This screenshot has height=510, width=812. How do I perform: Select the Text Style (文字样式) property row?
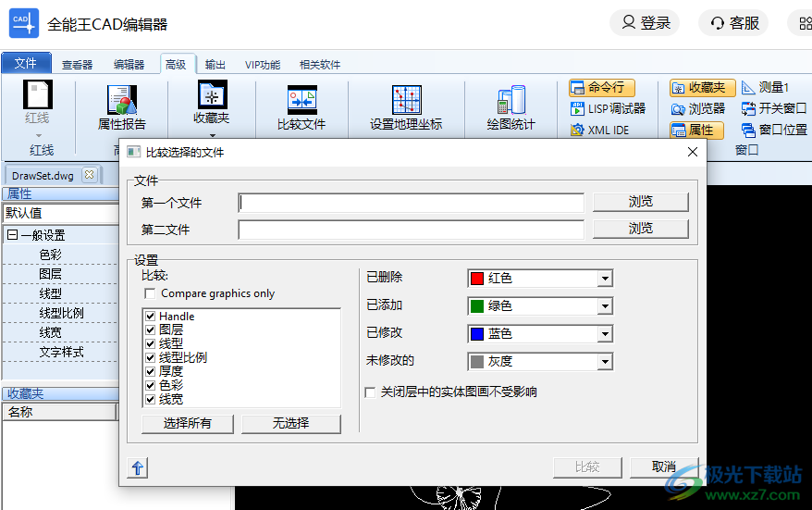pos(61,353)
